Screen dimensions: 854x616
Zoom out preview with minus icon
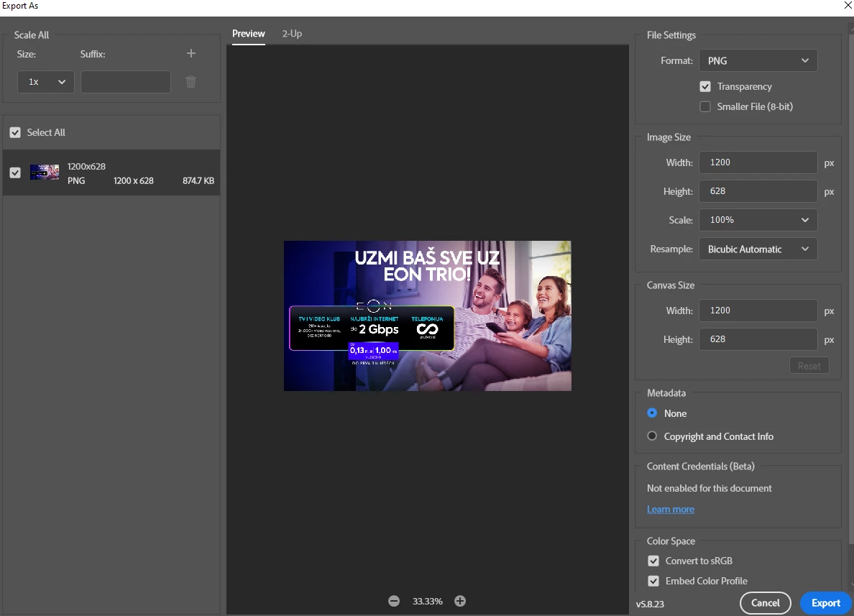pyautogui.click(x=394, y=602)
